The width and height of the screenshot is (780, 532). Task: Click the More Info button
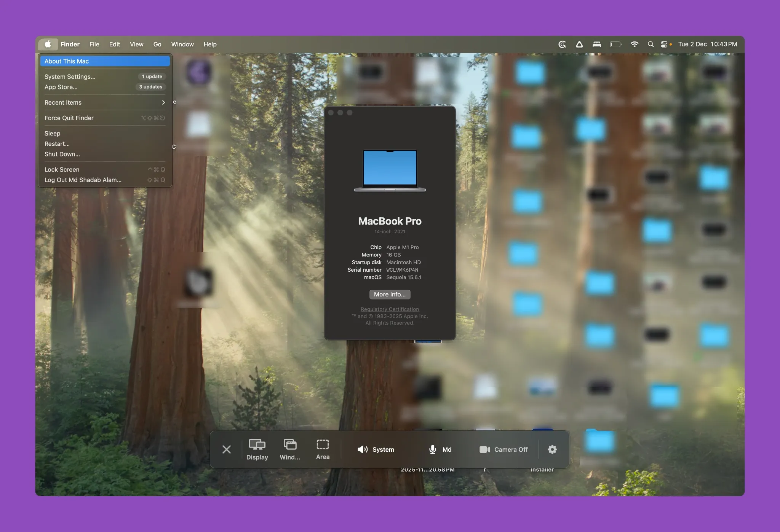pos(390,294)
